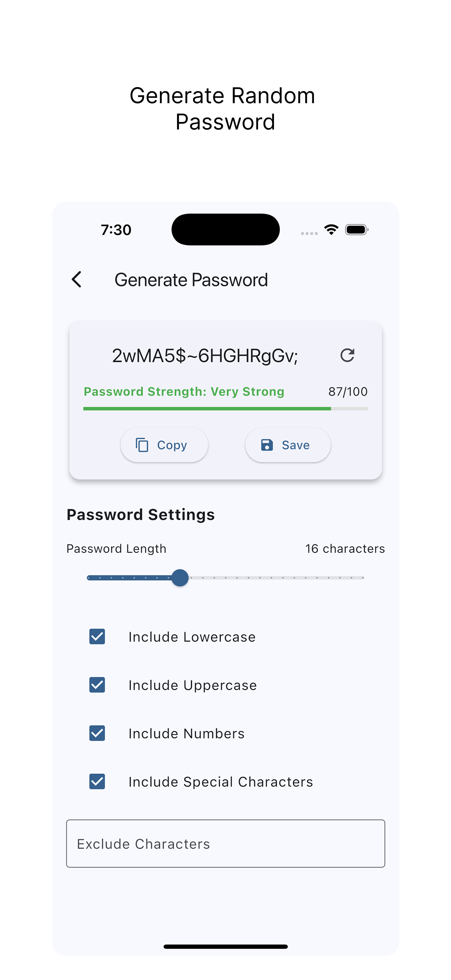The image size is (451, 980).
Task: Click the password strength progress bar
Action: [x=225, y=409]
